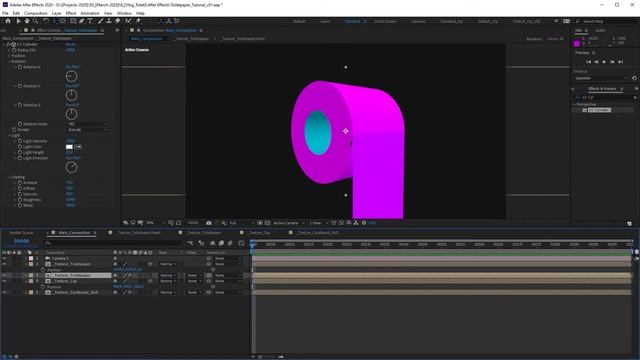Click the Light Direction angle dial

click(71, 167)
